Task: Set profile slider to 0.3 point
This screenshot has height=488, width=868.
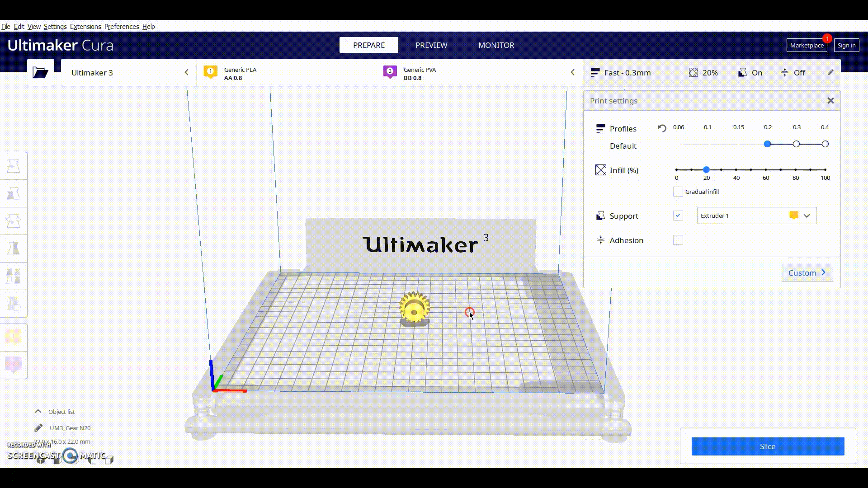Action: (x=796, y=144)
